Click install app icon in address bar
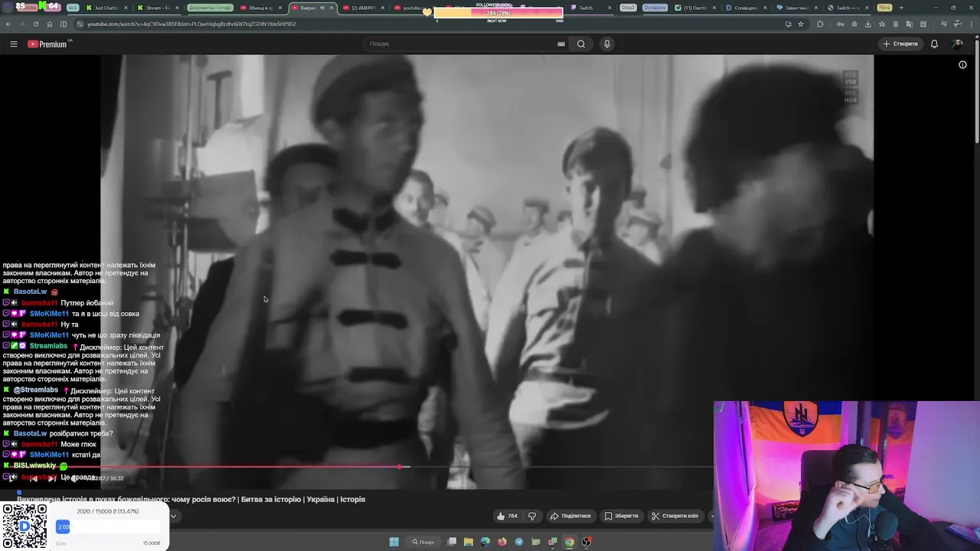The height and width of the screenshot is (551, 980). [x=788, y=24]
